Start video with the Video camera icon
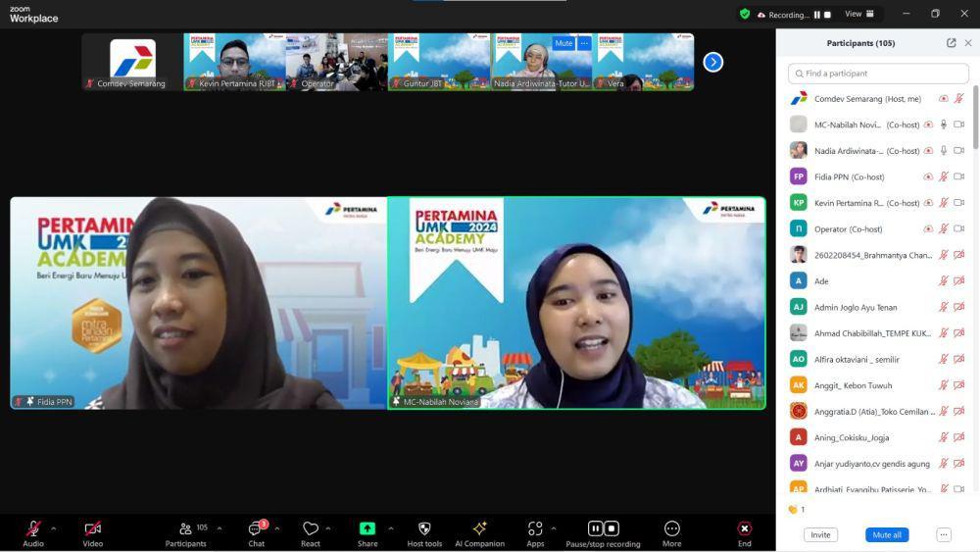 (x=92, y=528)
